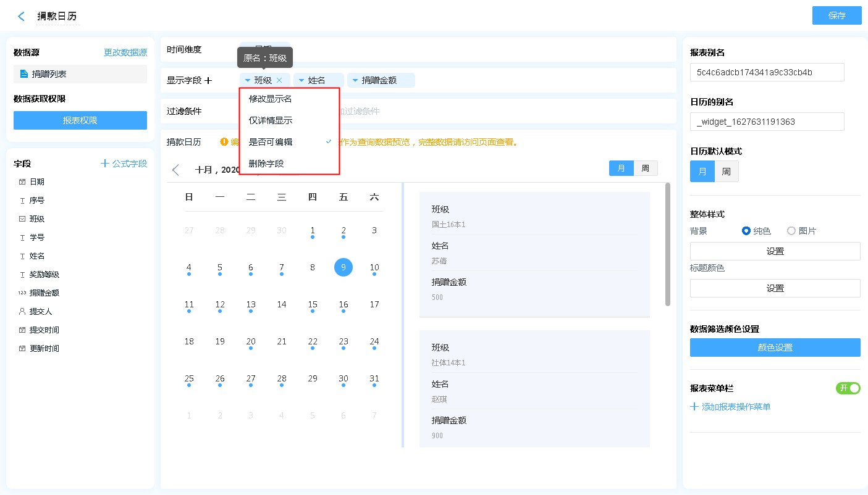Click the 捐赠金额 number field icon
Image resolution: width=868 pixels, height=495 pixels.
[22, 293]
